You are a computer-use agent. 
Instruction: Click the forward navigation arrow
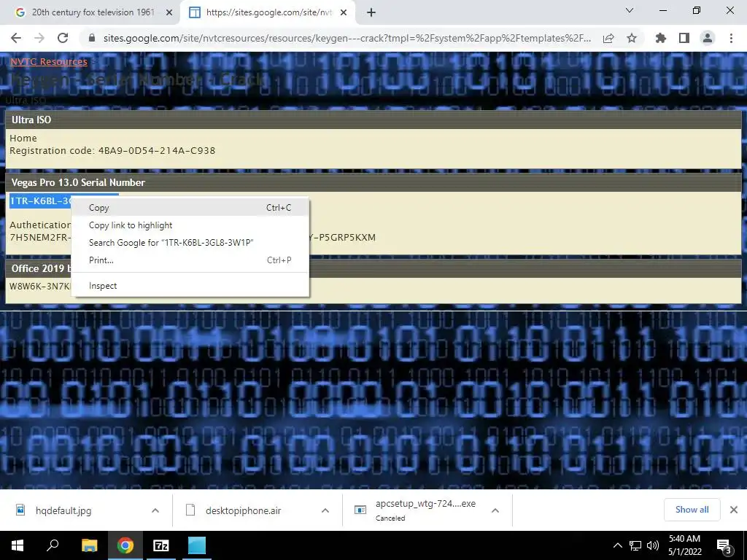coord(39,38)
